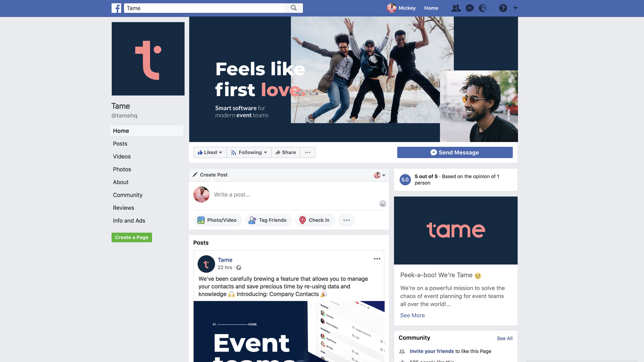Image resolution: width=644 pixels, height=362 pixels.
Task: Select Community in the left sidebar
Action: [x=127, y=195]
